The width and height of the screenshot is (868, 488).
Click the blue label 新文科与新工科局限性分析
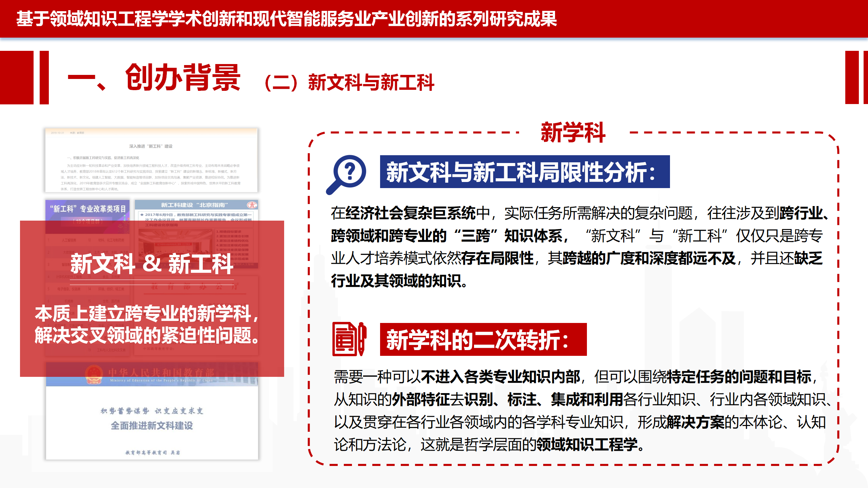[x=525, y=172]
